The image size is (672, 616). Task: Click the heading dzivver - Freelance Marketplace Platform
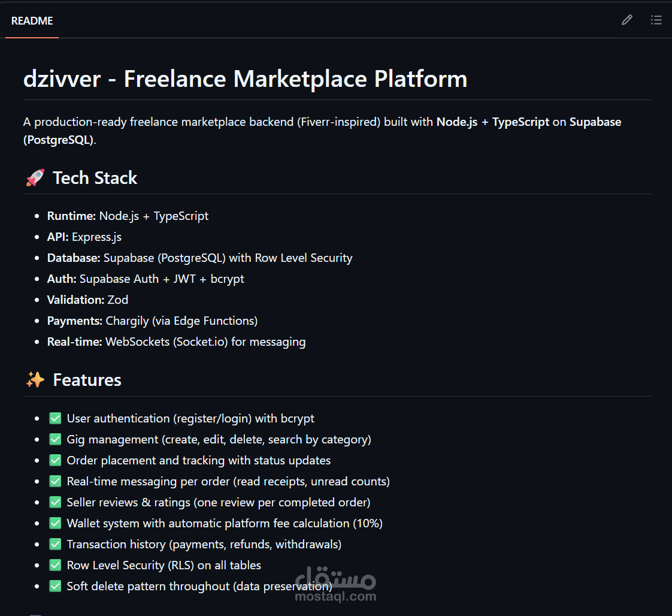click(x=245, y=79)
